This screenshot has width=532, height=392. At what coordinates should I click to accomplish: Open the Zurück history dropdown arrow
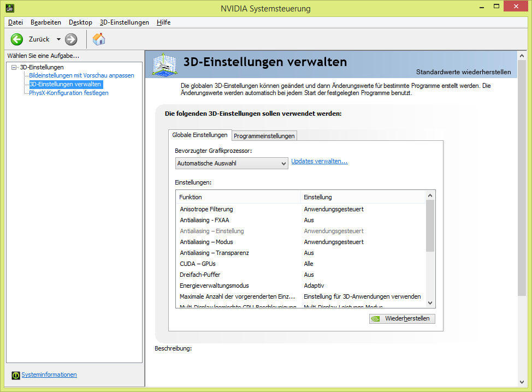coord(58,39)
